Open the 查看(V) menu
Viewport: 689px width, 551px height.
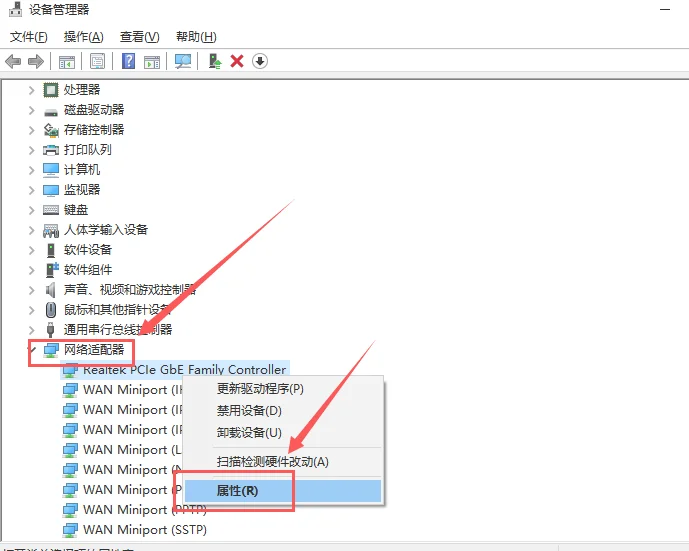point(140,37)
